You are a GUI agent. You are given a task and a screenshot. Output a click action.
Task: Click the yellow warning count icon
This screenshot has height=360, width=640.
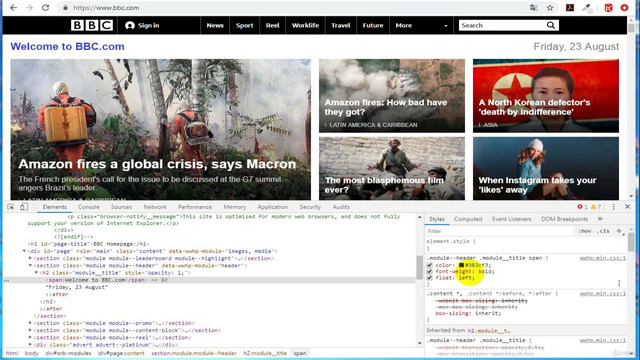(x=593, y=207)
